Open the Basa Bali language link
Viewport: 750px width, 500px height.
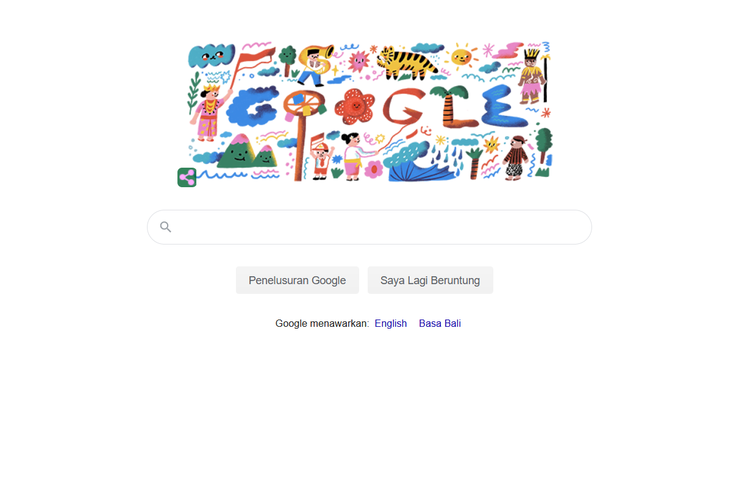click(440, 323)
